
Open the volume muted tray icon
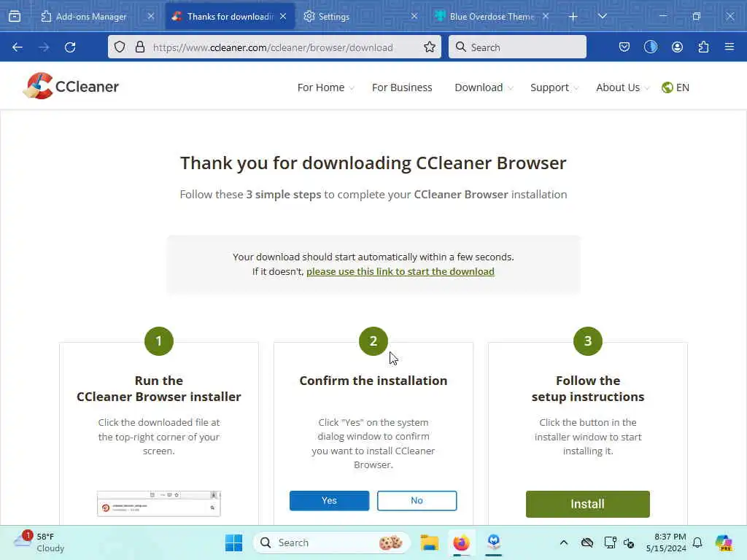click(629, 542)
